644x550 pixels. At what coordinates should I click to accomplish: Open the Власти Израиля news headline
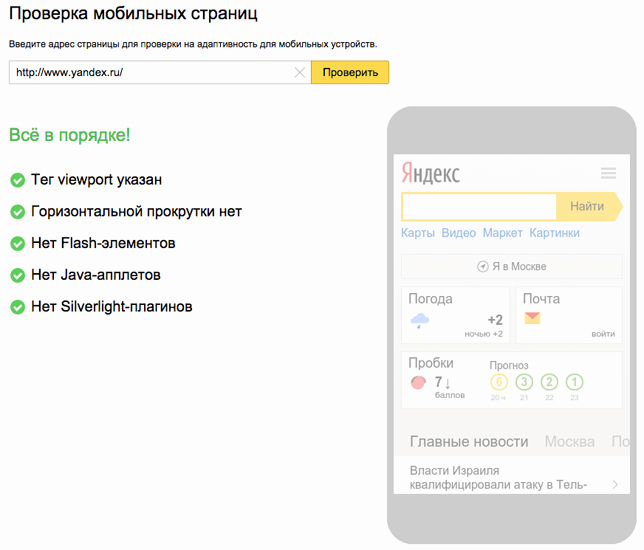pyautogui.click(x=498, y=477)
